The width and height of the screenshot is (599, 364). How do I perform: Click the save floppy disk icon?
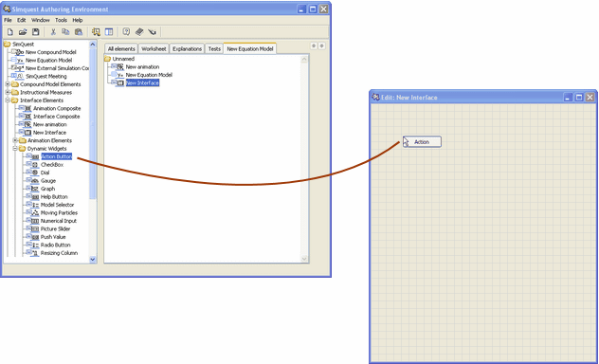tap(35, 32)
